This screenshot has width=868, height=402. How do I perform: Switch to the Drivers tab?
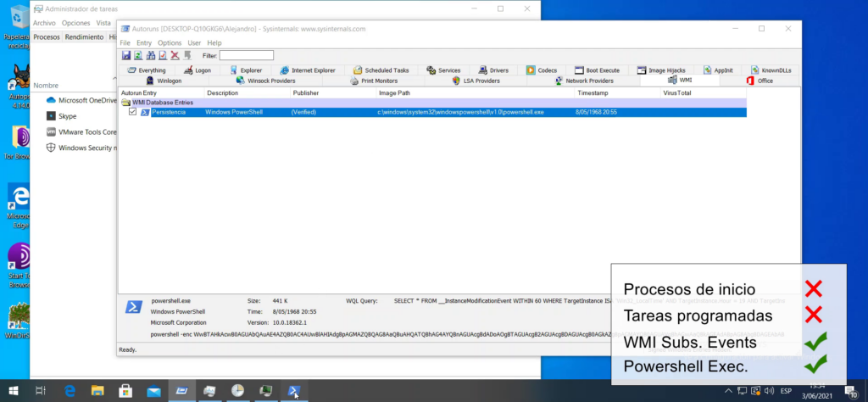[494, 70]
